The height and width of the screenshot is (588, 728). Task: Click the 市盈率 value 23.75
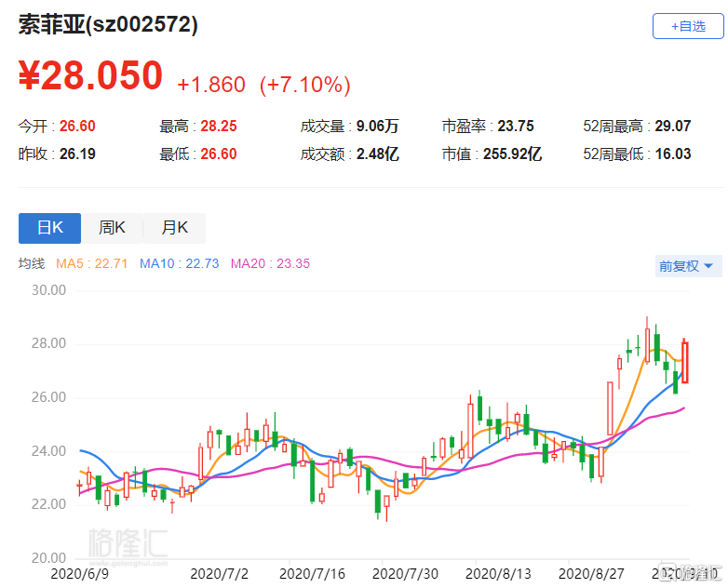point(516,126)
